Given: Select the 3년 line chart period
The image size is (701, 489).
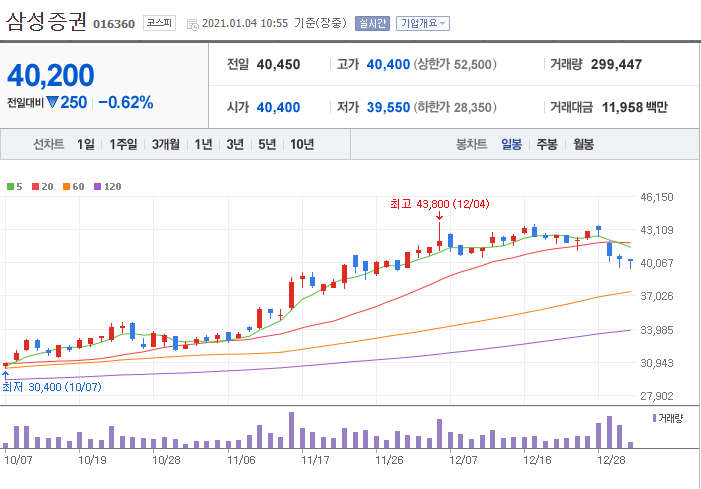Looking at the screenshot, I should (235, 144).
